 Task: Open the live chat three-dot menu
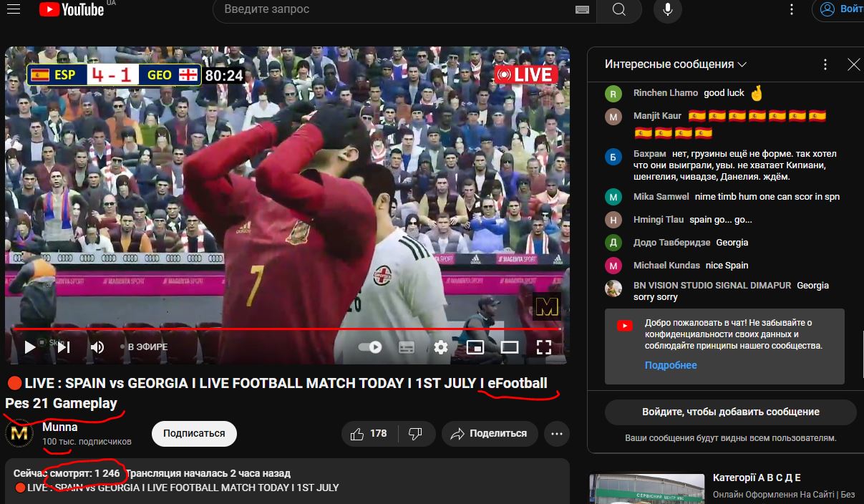point(825,64)
